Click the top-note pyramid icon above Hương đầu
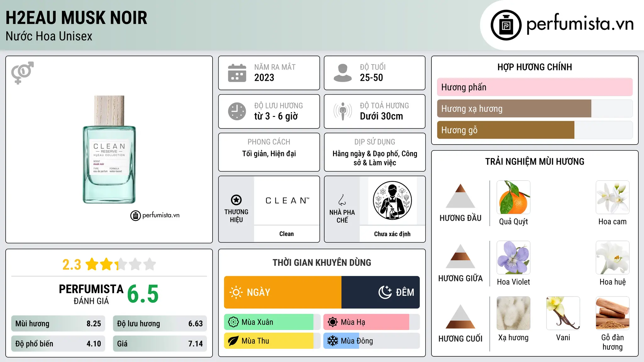This screenshot has height=362, width=644. click(x=460, y=196)
